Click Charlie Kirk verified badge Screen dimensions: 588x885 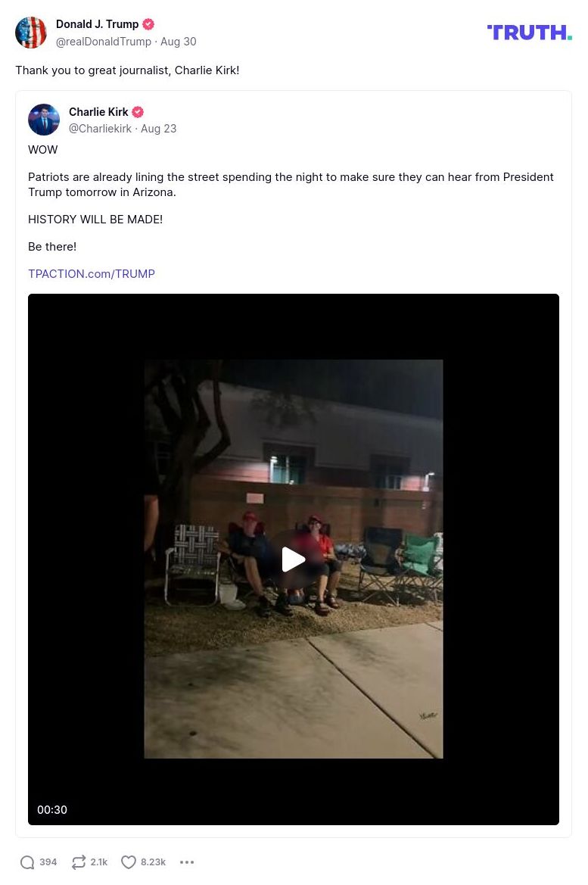[138, 112]
